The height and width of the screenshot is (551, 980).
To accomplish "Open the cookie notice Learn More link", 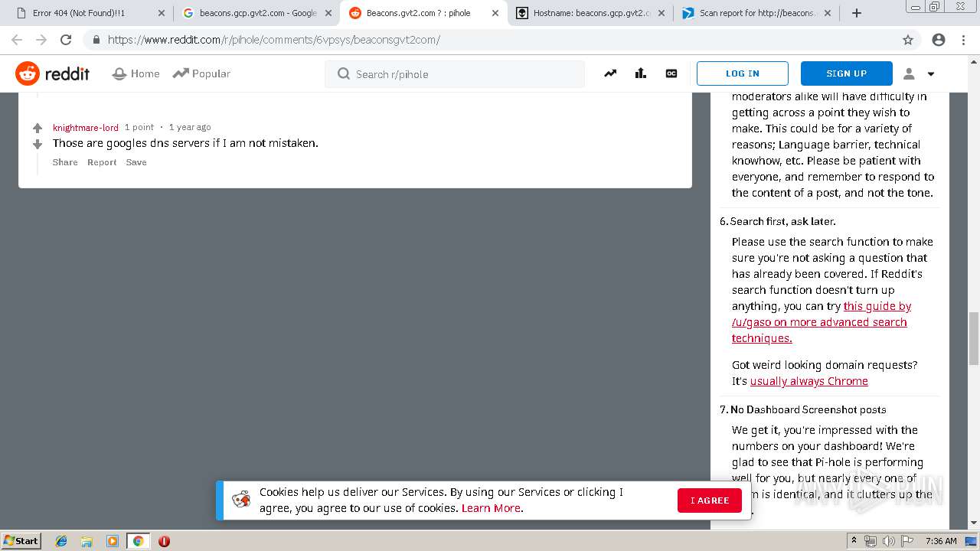I will [x=491, y=508].
